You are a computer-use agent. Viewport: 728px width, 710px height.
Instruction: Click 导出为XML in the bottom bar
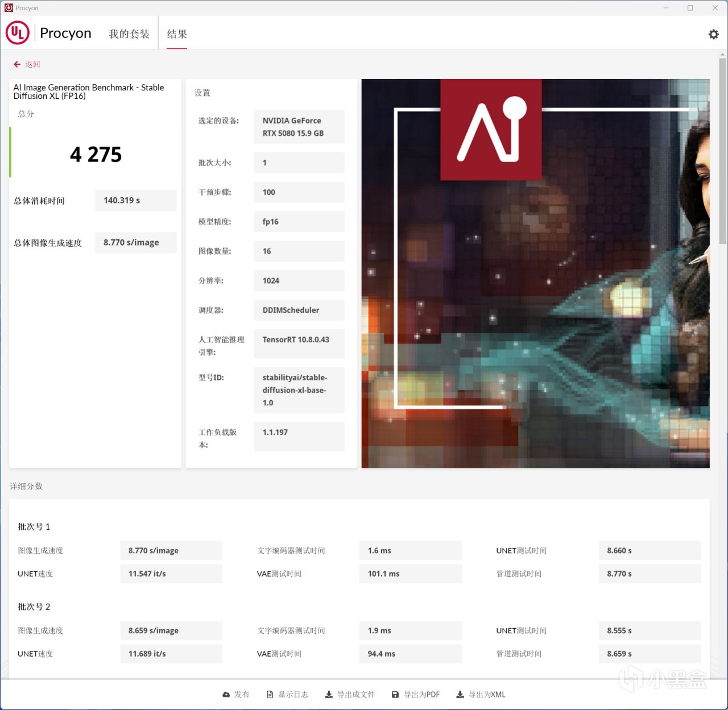[x=487, y=695]
